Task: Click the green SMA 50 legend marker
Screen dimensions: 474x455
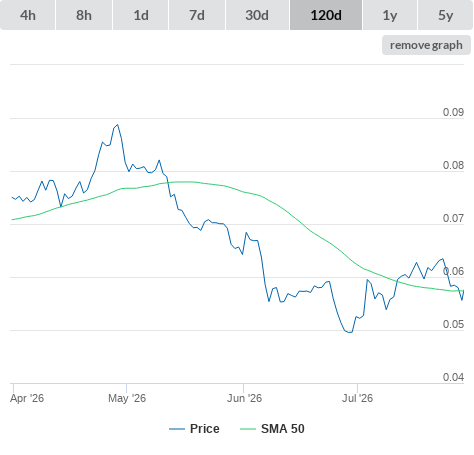Action: coord(248,429)
